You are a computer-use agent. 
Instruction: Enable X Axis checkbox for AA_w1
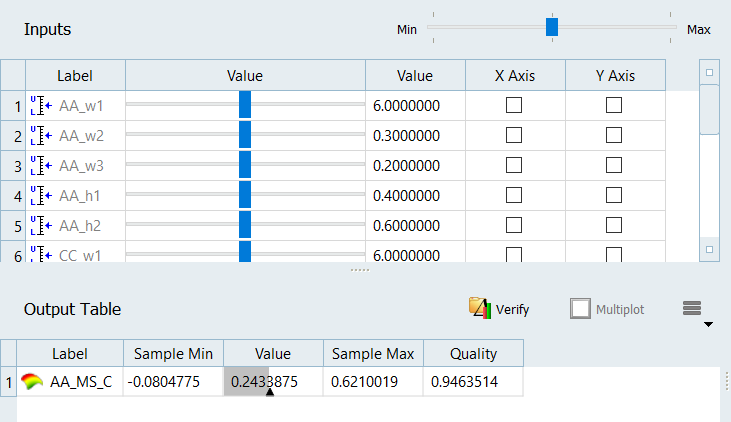[514, 105]
